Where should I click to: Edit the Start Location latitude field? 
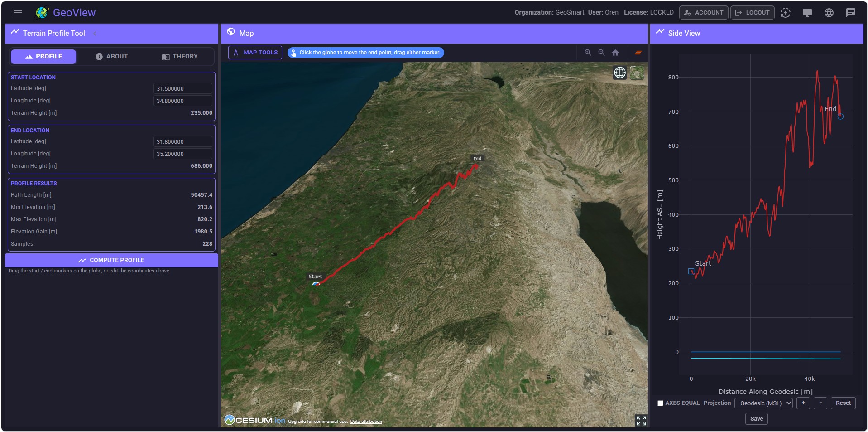(x=183, y=89)
